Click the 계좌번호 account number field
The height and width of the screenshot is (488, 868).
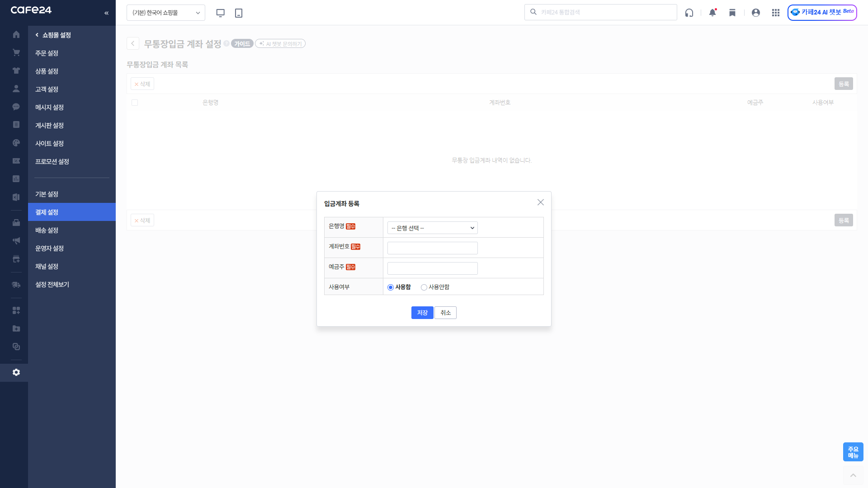pos(432,248)
